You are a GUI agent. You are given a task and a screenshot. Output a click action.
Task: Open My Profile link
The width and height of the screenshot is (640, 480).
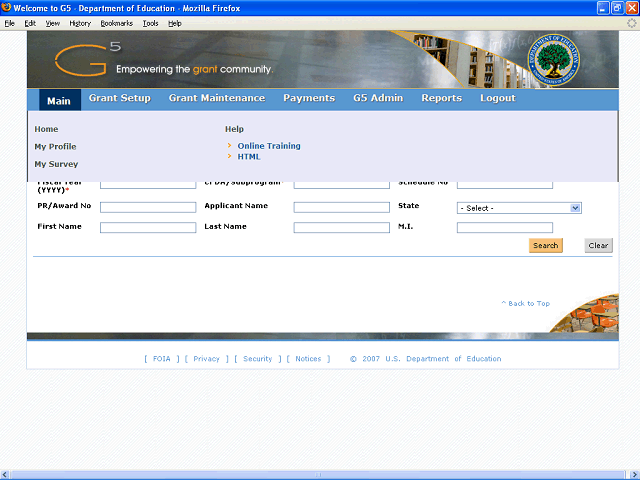55,147
